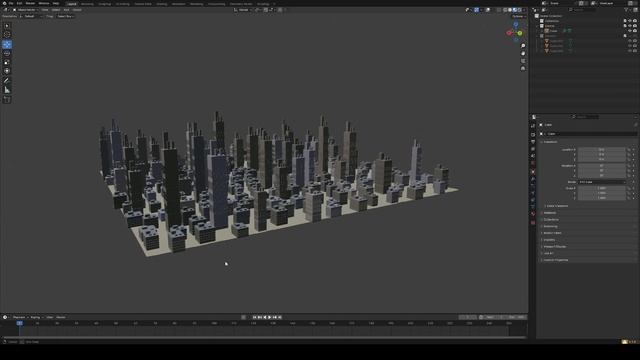Switch viewport to solid shading
The width and height of the screenshot is (640, 360).
(510, 10)
